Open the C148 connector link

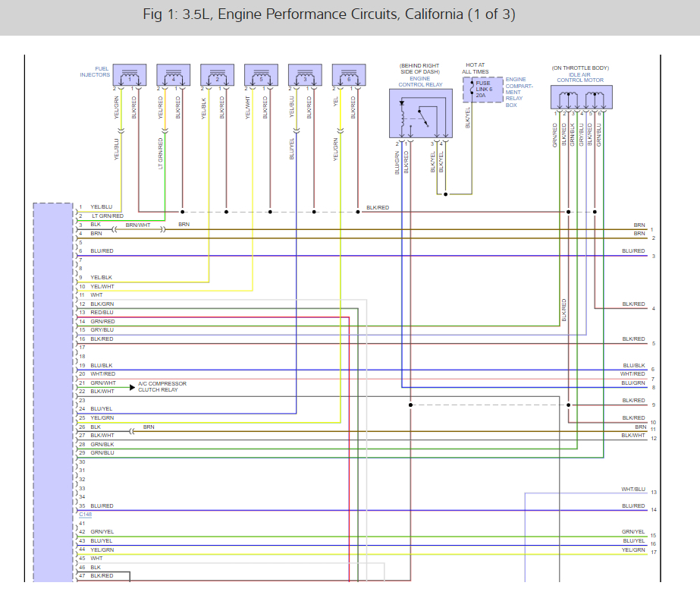(x=85, y=515)
